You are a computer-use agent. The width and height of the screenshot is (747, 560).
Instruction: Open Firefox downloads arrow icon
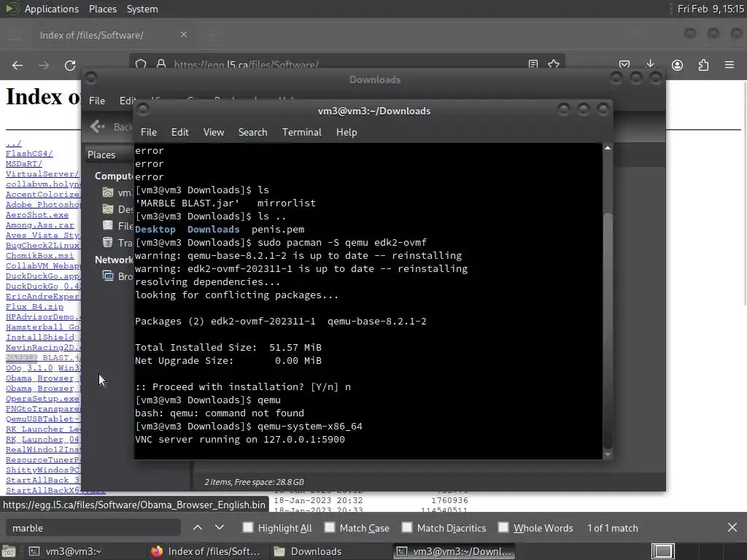[x=650, y=64]
